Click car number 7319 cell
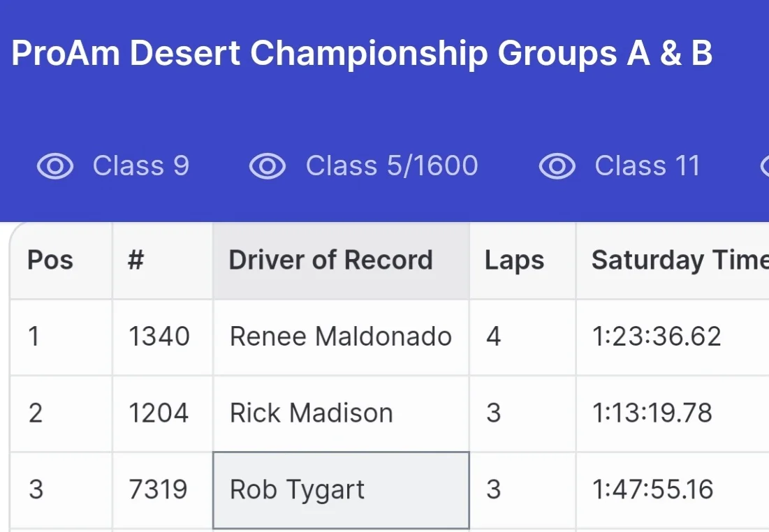The width and height of the screenshot is (769, 532). tap(159, 489)
